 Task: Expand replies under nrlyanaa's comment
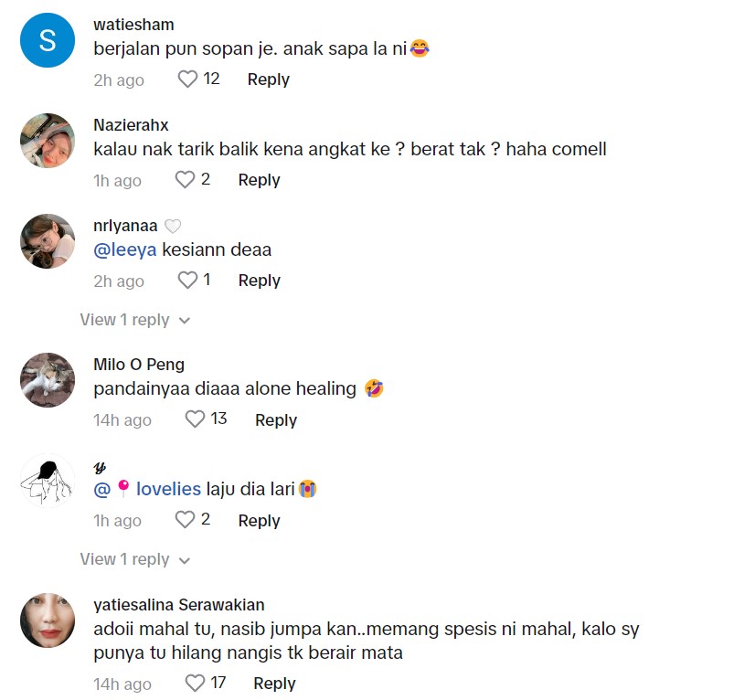click(x=134, y=320)
